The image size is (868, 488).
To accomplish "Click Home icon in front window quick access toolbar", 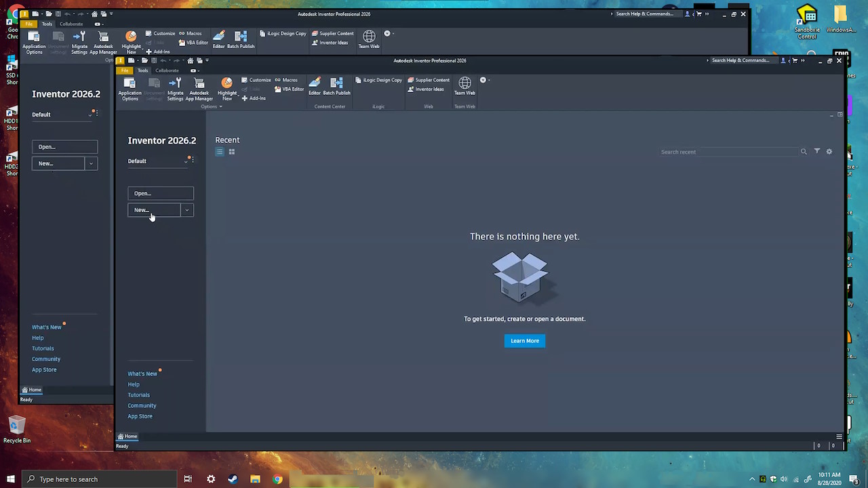I will (x=190, y=60).
